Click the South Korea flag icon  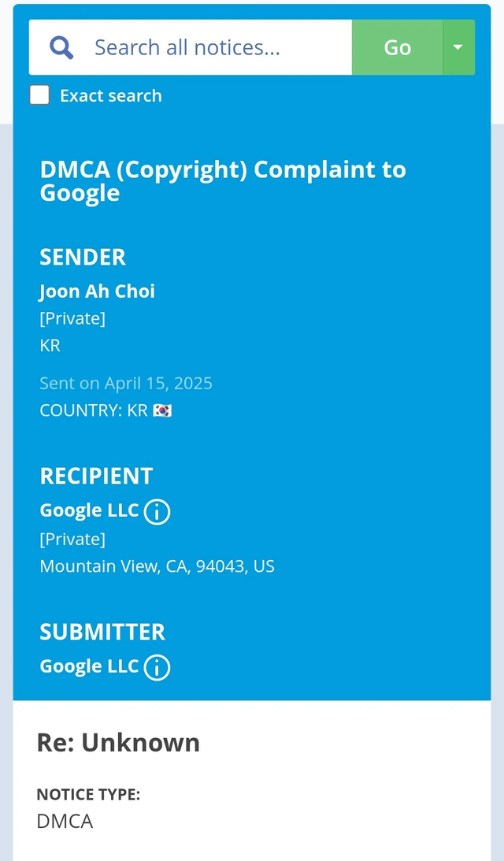coord(162,410)
